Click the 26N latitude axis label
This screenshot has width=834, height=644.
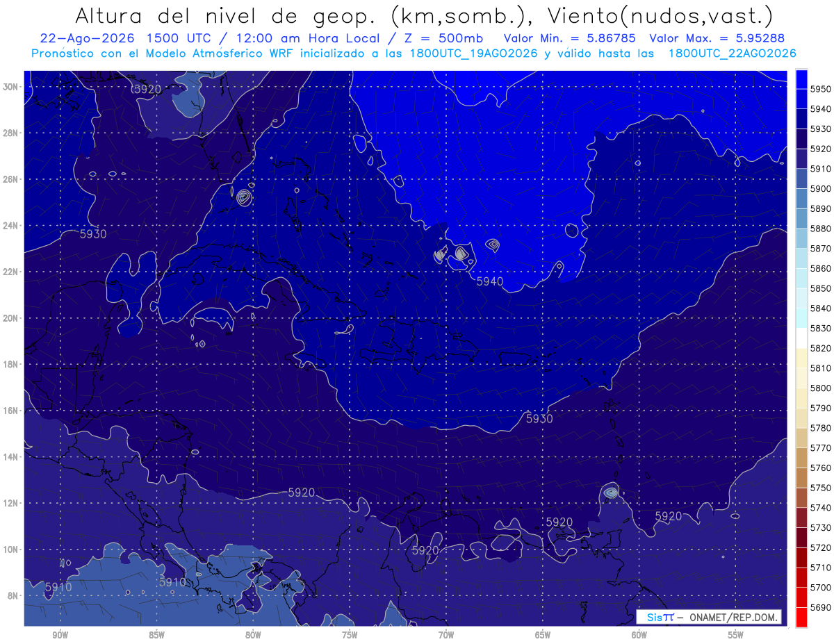[x=10, y=179]
